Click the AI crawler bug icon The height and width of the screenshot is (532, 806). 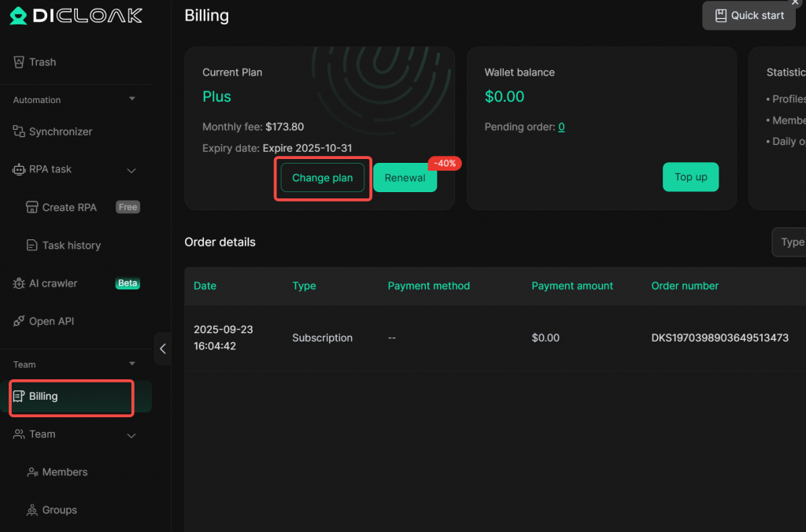point(20,283)
